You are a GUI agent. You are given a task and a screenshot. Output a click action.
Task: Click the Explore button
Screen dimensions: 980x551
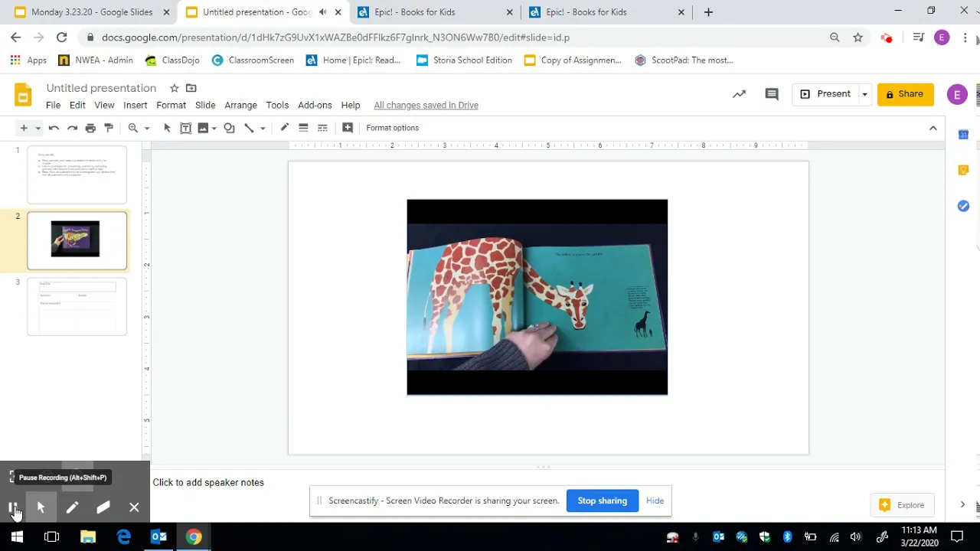(902, 505)
